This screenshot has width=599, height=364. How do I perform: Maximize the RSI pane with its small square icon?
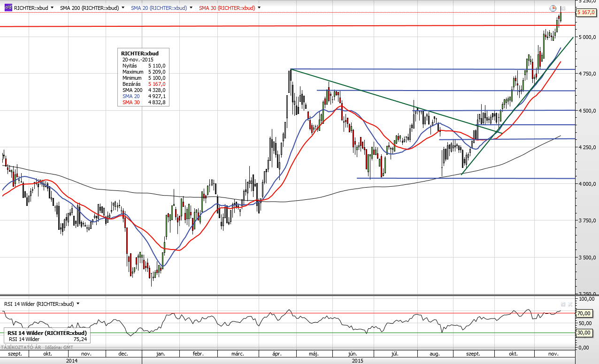point(563,304)
